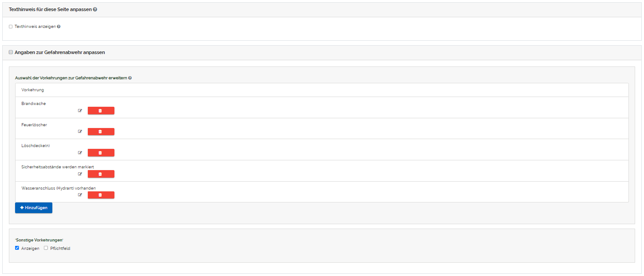Delete Sicherheitsabstände werden markiert entry
Viewport: 644px width, 276px height.
(101, 174)
